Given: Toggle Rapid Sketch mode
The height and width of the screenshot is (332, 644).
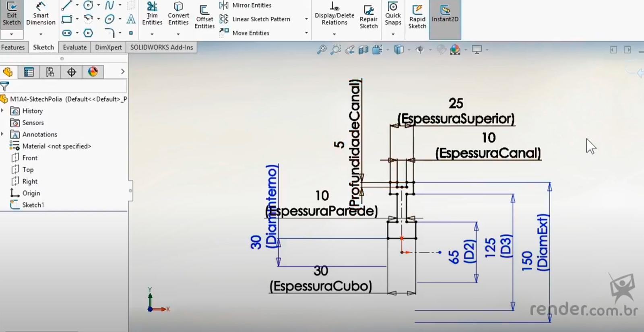Looking at the screenshot, I should pos(417,17).
